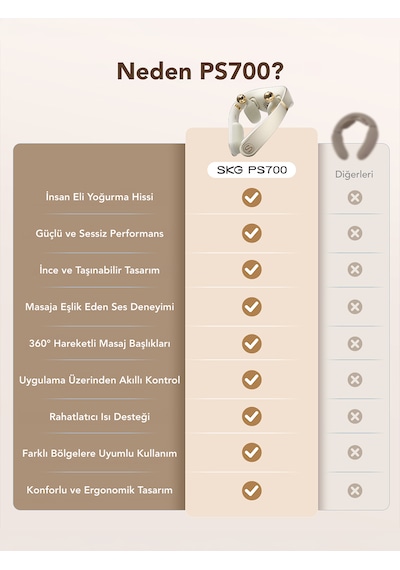Click Diğerleri X icon for İnsan Eli Yoğurma Hissi
Screen dimensions: 400x570
[355, 198]
